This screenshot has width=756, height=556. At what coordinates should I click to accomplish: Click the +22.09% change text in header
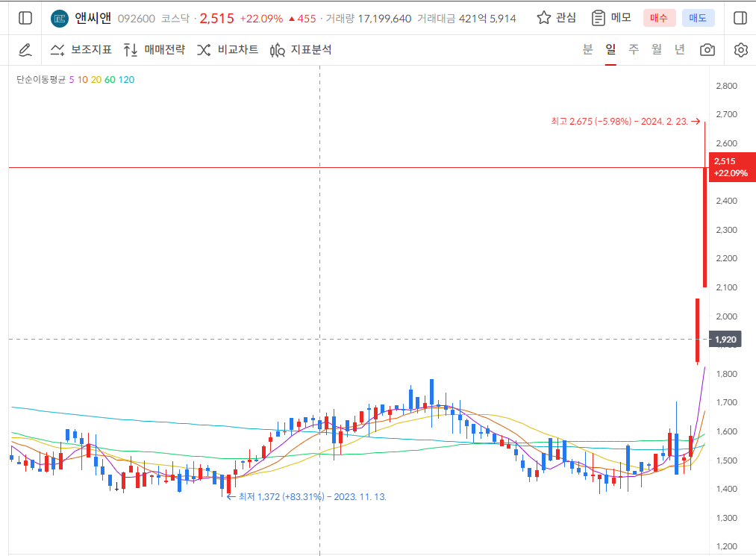[x=261, y=19]
